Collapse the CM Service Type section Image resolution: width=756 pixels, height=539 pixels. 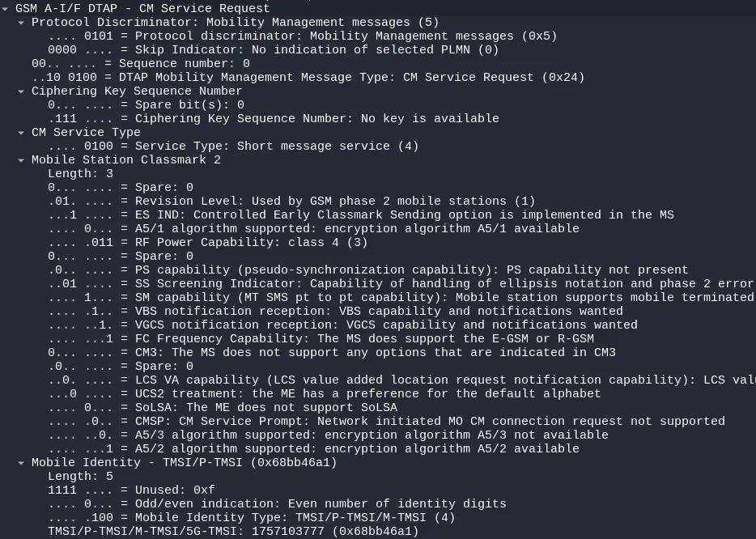22,133
